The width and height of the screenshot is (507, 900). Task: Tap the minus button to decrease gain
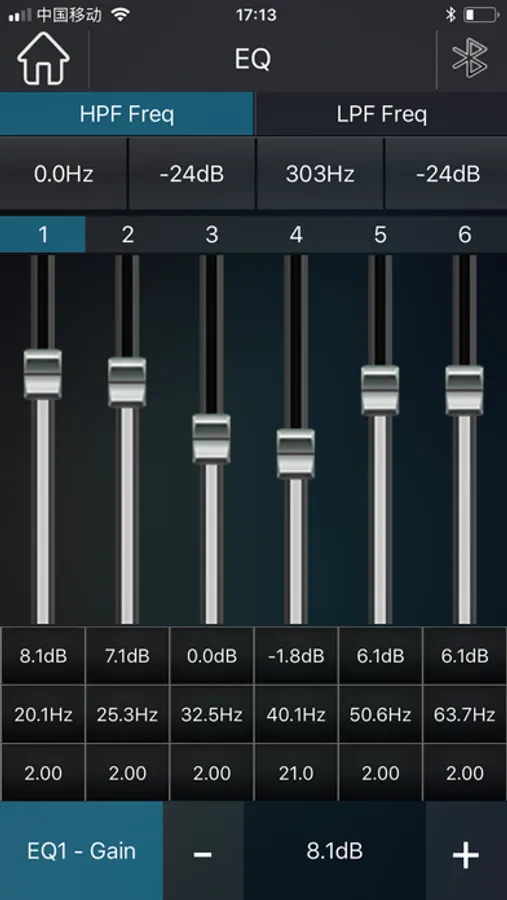tap(203, 852)
